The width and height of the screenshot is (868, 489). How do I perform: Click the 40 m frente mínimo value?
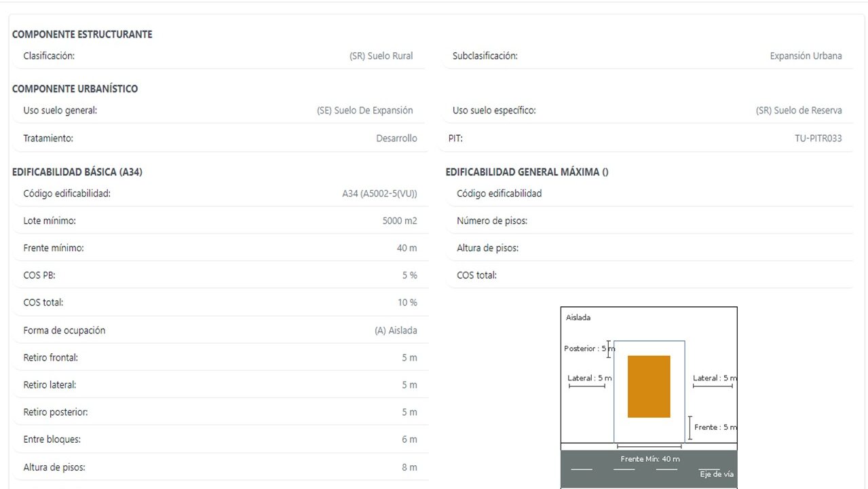407,249
